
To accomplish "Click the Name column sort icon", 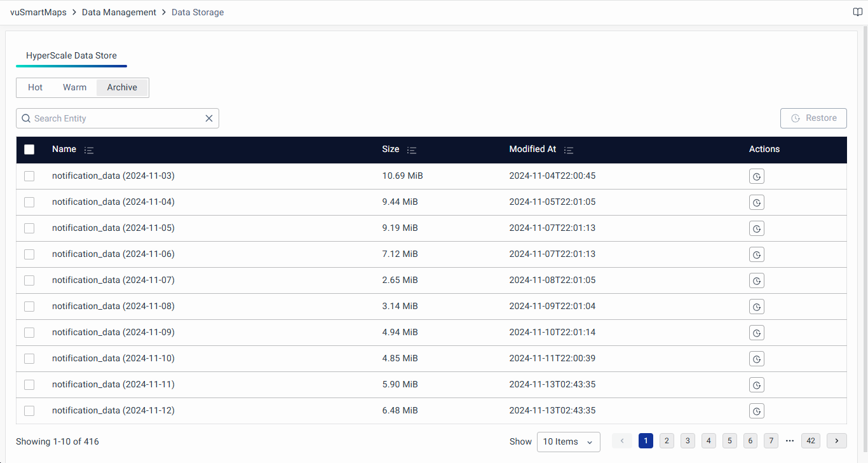I will [x=89, y=150].
